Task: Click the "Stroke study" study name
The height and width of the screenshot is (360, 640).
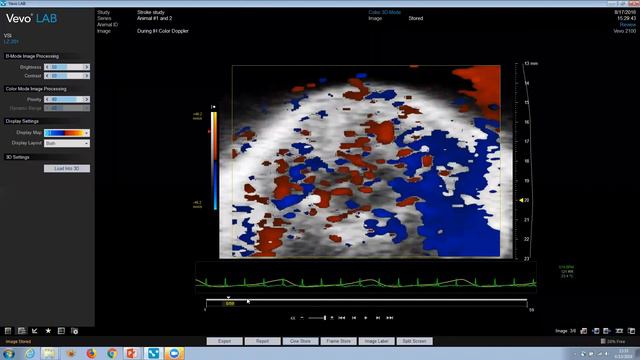Action: tap(151, 12)
